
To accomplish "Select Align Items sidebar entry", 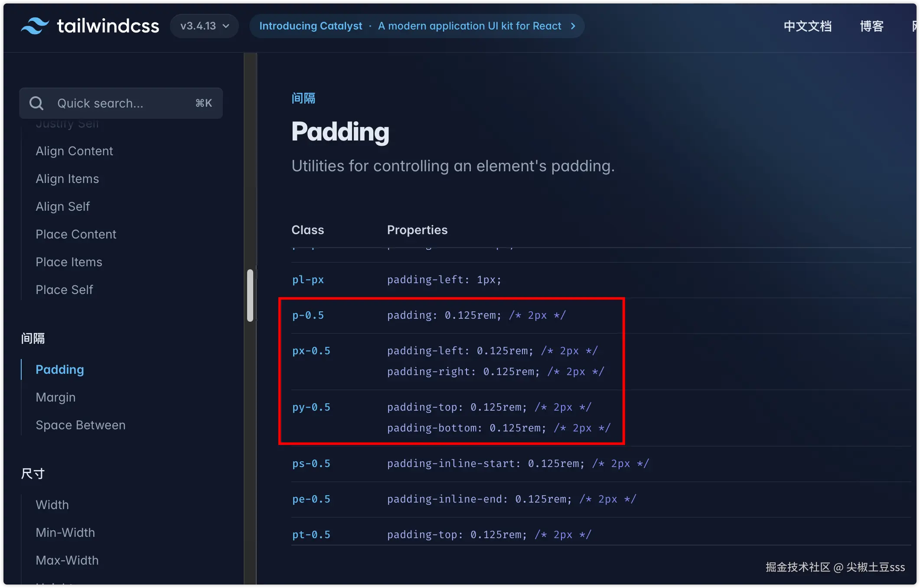I will pyautogui.click(x=67, y=179).
